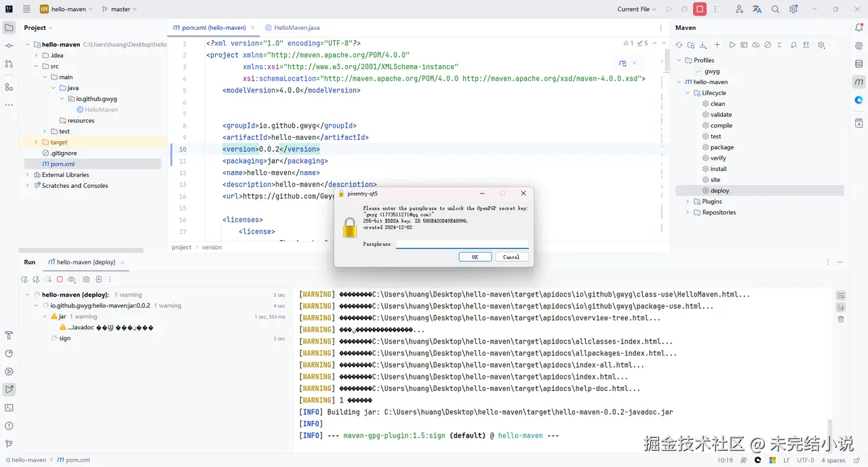Image resolution: width=868 pixels, height=467 pixels.
Task: Select pom.xml in Project tree
Action: (x=62, y=164)
